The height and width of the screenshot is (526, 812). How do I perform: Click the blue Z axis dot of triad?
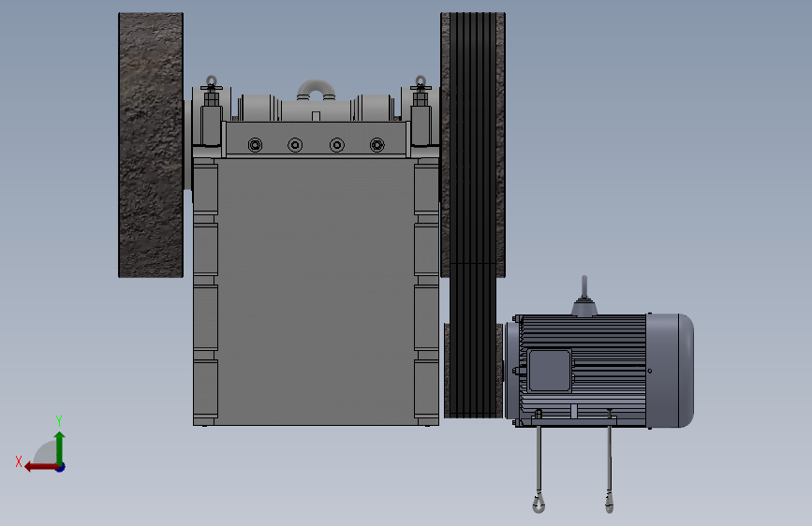61,467
